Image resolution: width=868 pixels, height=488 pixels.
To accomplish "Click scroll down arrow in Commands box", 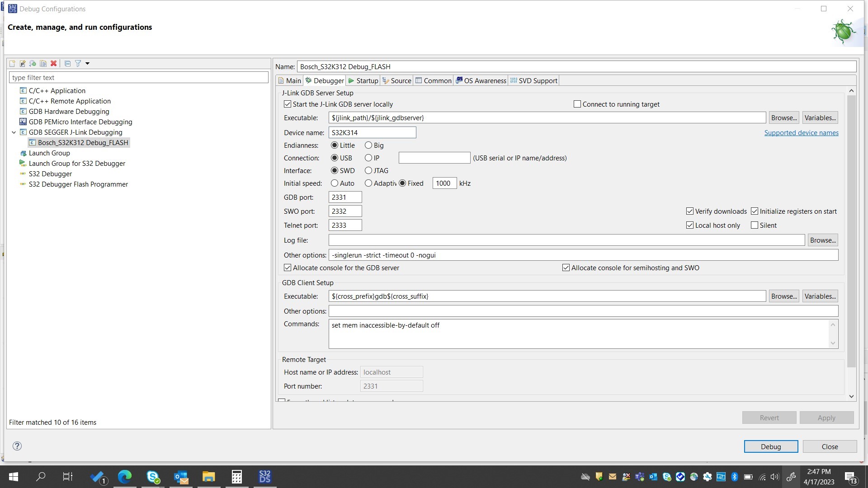I will tap(833, 343).
